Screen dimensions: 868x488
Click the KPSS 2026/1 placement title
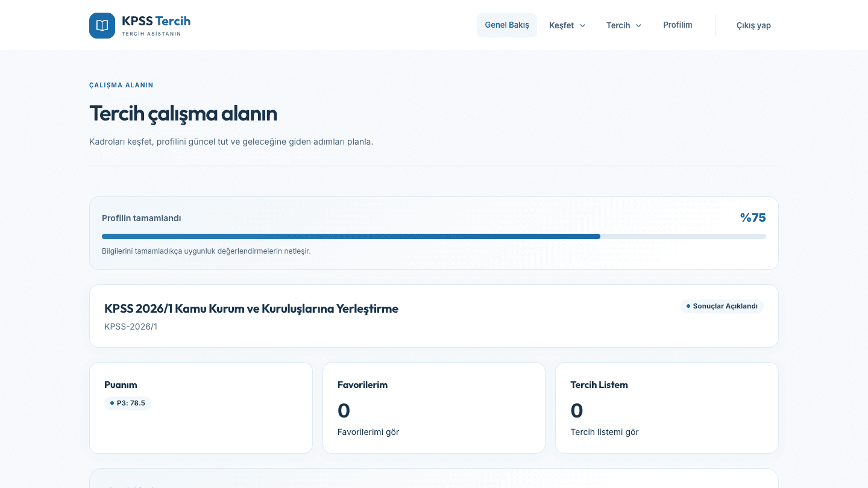251,308
